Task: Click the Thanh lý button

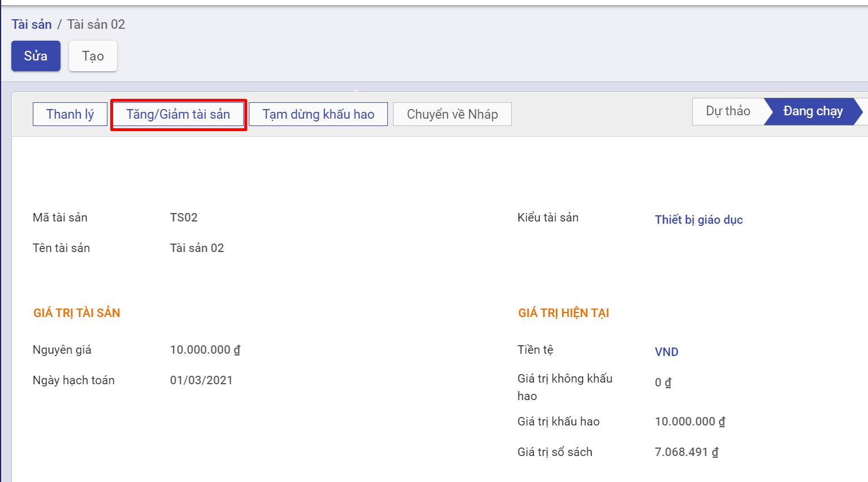Action: pyautogui.click(x=70, y=114)
